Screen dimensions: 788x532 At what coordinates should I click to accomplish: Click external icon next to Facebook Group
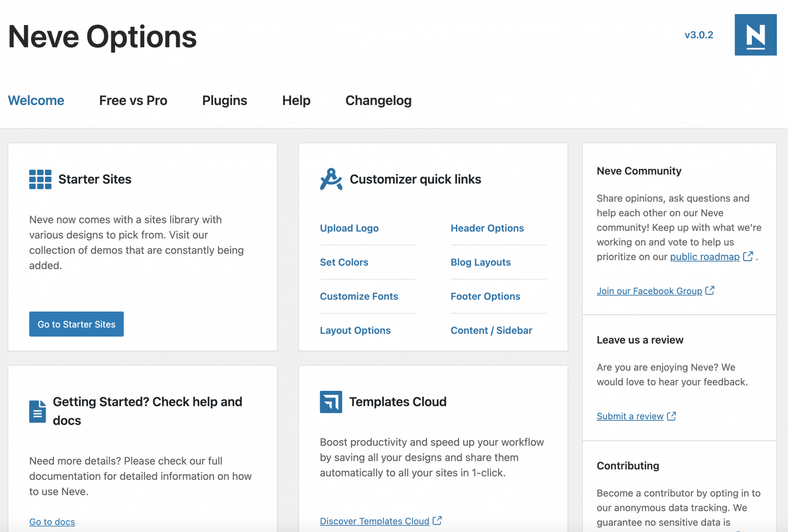tap(710, 290)
